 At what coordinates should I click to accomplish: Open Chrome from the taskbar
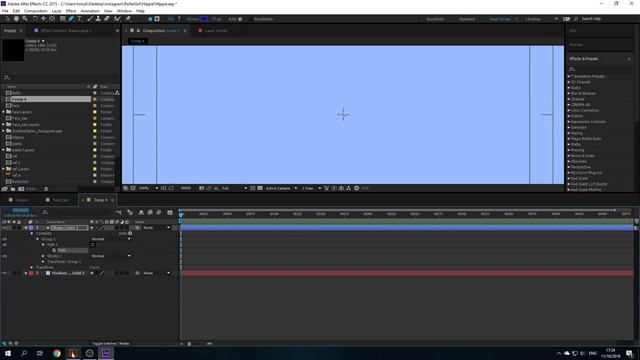tap(57, 353)
